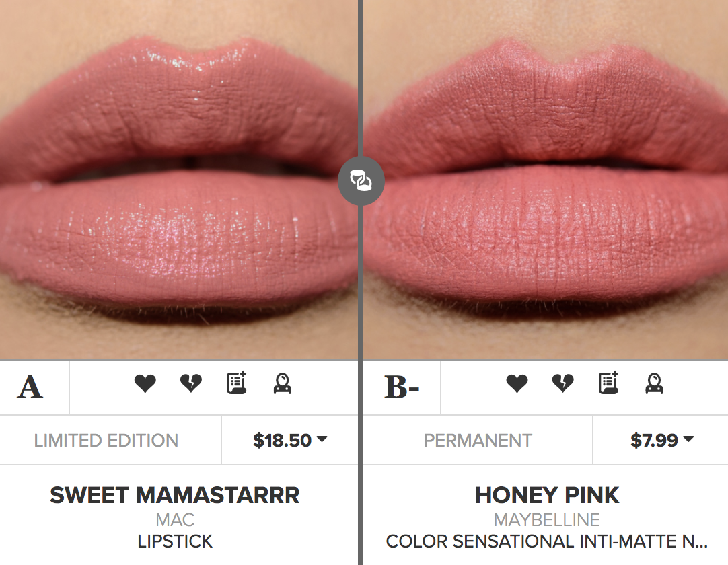This screenshot has width=728, height=565.
Task: Toggle dislike broken heart on Honey Pink
Action: coord(562,383)
